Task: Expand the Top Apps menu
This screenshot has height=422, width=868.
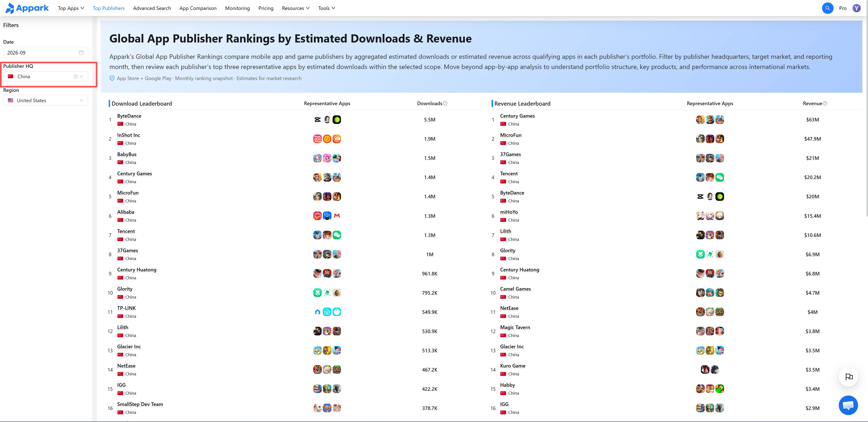Action: coord(71,8)
